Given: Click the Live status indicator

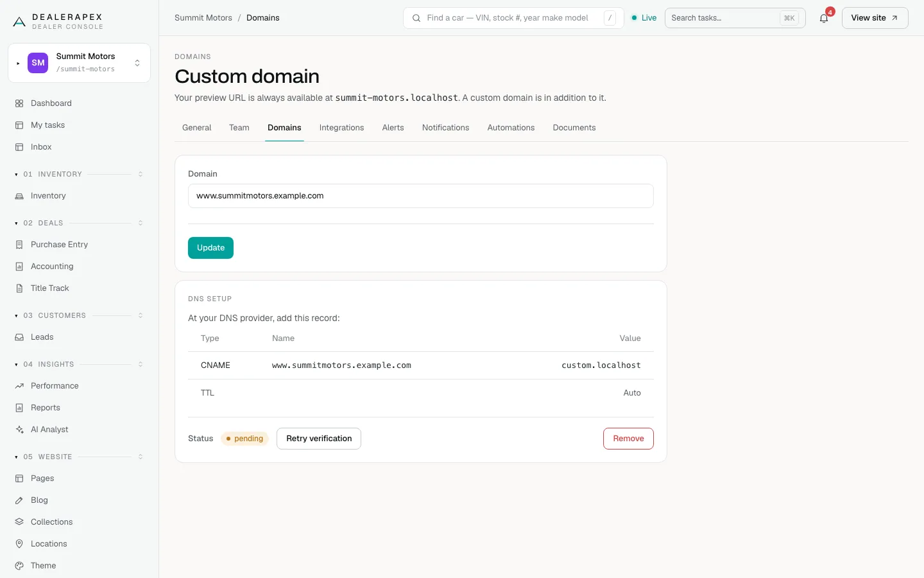Looking at the screenshot, I should [x=644, y=18].
